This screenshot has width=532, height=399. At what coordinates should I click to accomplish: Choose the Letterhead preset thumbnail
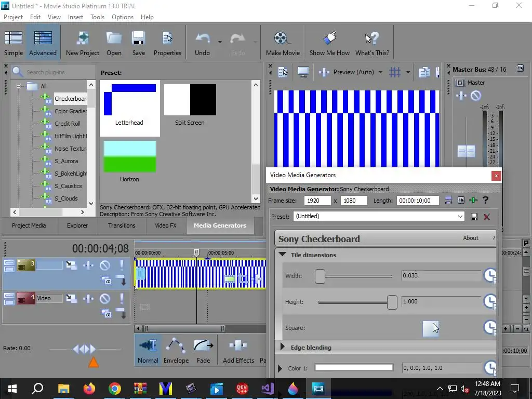[x=129, y=108]
